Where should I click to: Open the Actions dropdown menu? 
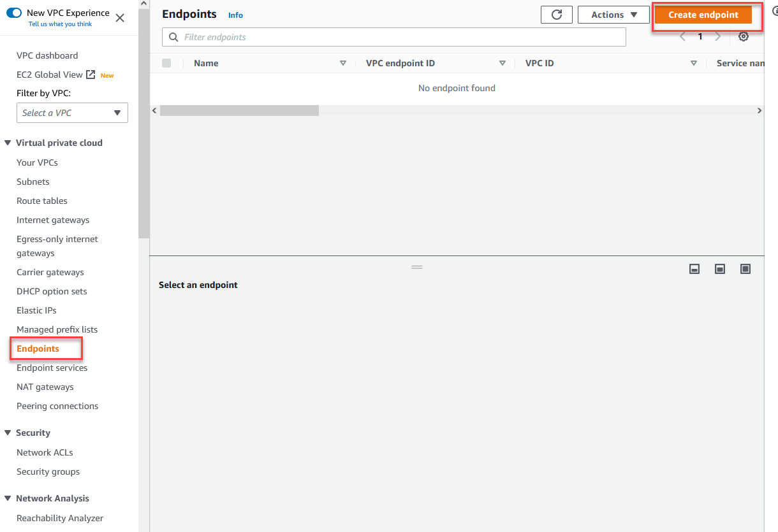pyautogui.click(x=613, y=15)
